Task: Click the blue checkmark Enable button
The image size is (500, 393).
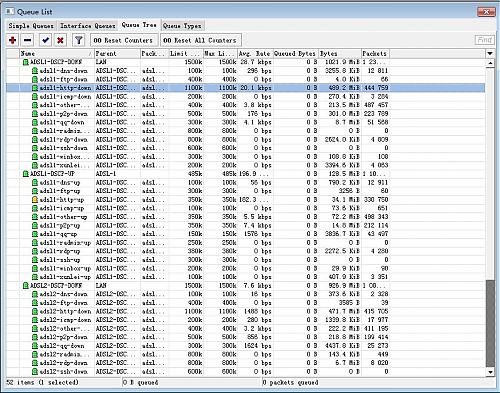Action: 45,40
